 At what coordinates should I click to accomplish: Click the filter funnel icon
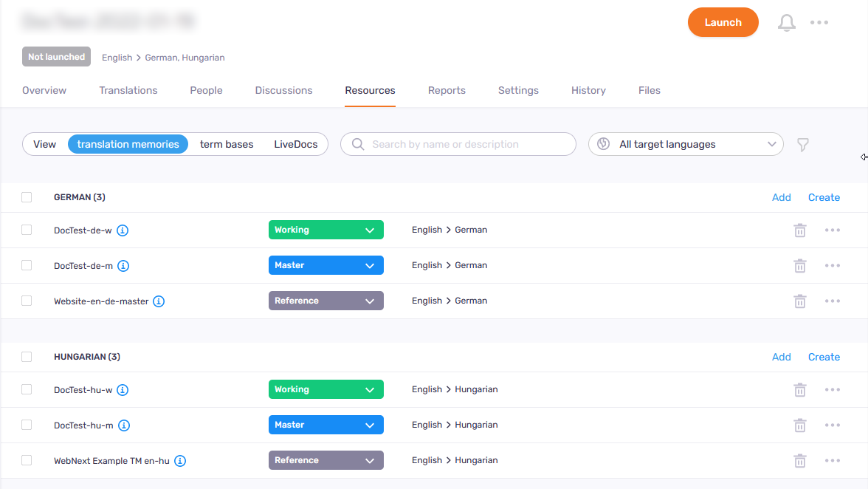pos(803,145)
